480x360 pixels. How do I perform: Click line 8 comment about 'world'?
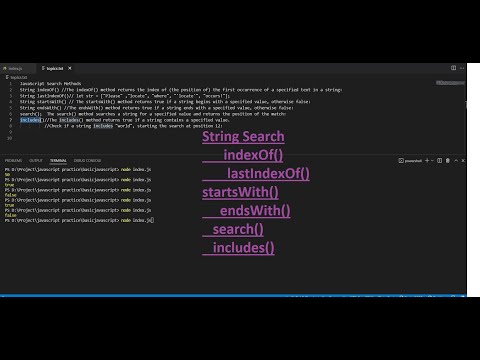[133, 126]
